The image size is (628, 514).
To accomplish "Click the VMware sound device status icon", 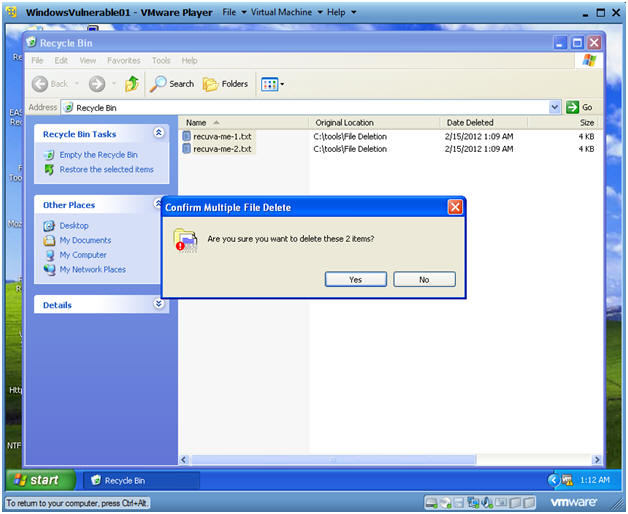I will click(x=487, y=502).
